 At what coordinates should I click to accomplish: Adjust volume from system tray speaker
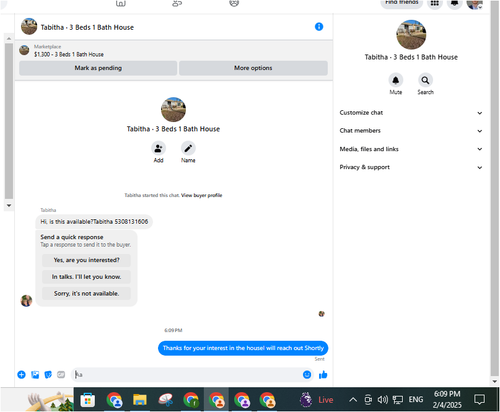383,399
